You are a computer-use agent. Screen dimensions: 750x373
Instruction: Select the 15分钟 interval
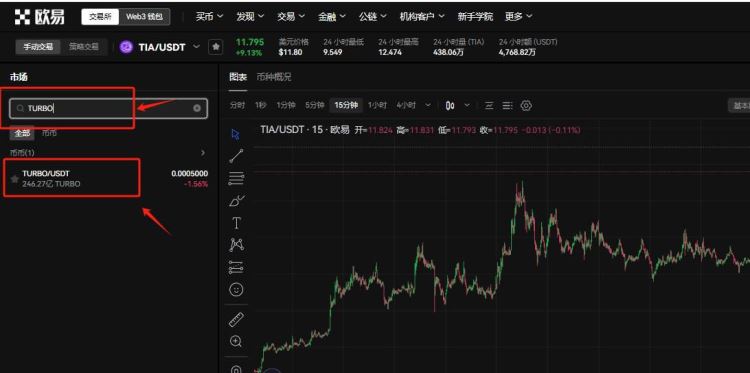(x=346, y=105)
